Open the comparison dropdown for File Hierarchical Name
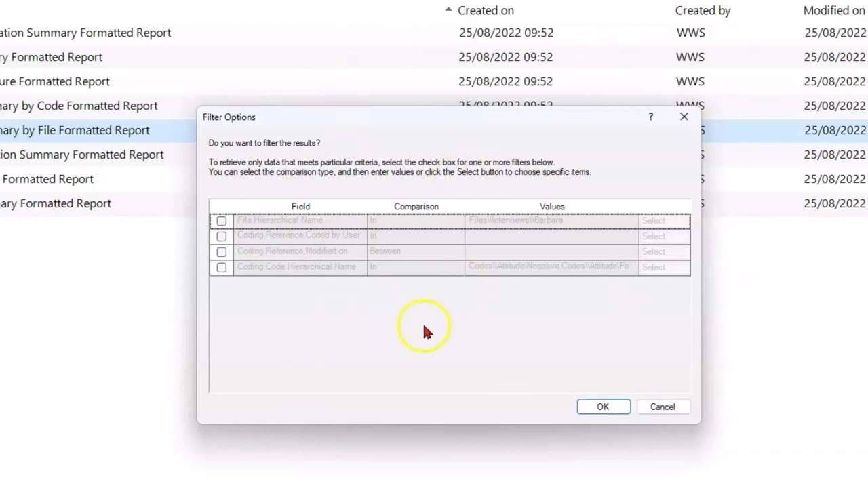This screenshot has height=488, width=868. (416, 221)
